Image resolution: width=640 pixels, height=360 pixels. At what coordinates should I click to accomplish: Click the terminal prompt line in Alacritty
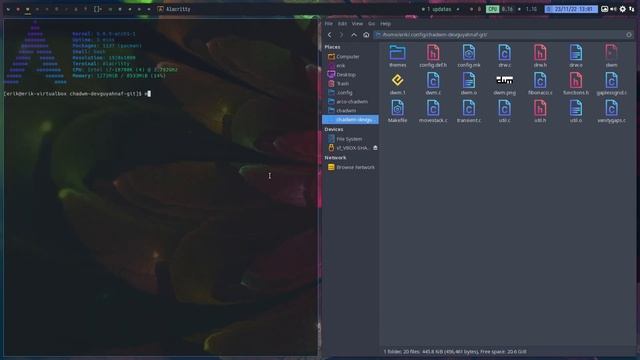click(77, 94)
